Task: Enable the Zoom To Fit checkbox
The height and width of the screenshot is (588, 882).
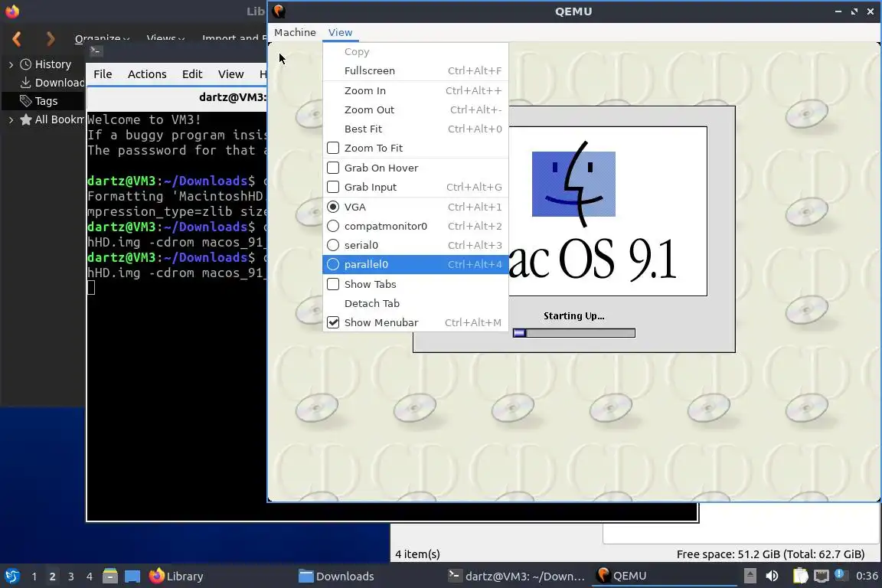Action: (x=333, y=148)
